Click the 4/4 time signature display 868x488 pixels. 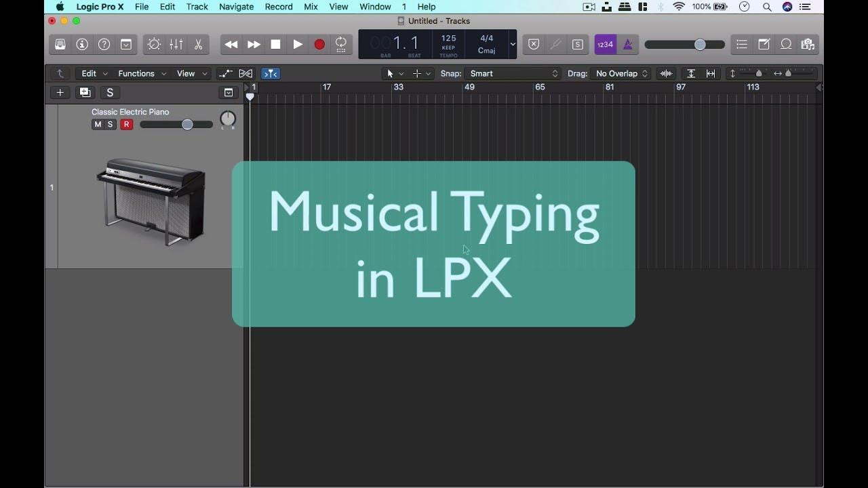(487, 39)
